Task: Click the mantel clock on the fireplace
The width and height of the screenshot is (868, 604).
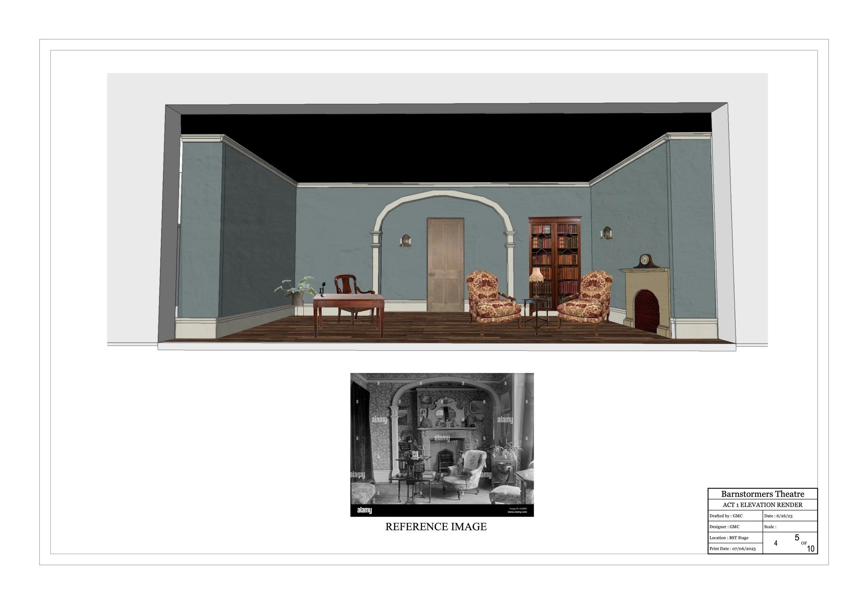Action: [646, 261]
